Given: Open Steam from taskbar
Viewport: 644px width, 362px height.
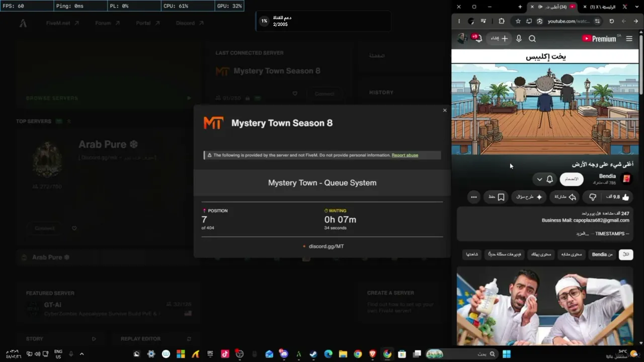Looking at the screenshot, I should 313,354.
